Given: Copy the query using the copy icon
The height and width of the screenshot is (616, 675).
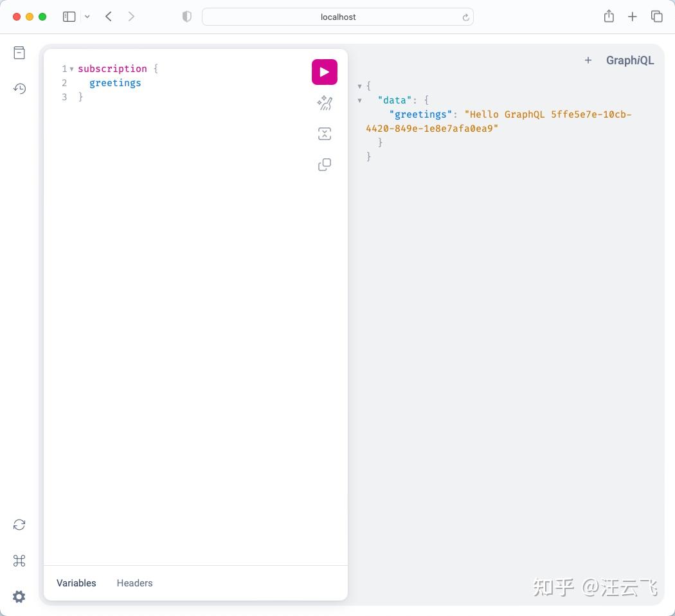Looking at the screenshot, I should coord(324,164).
